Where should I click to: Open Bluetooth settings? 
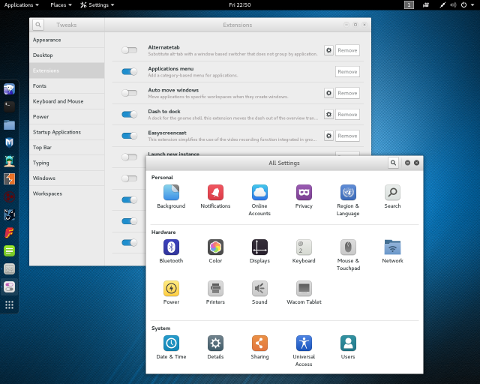[x=171, y=247]
